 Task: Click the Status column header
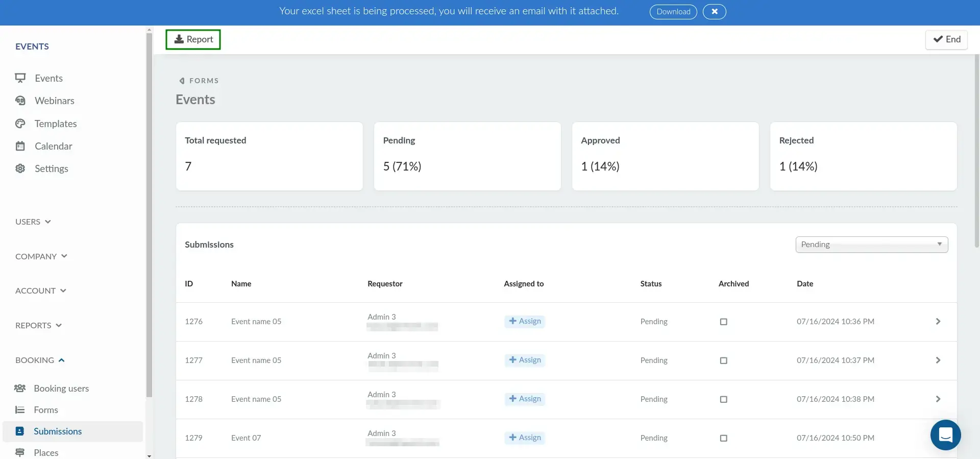tap(651, 284)
